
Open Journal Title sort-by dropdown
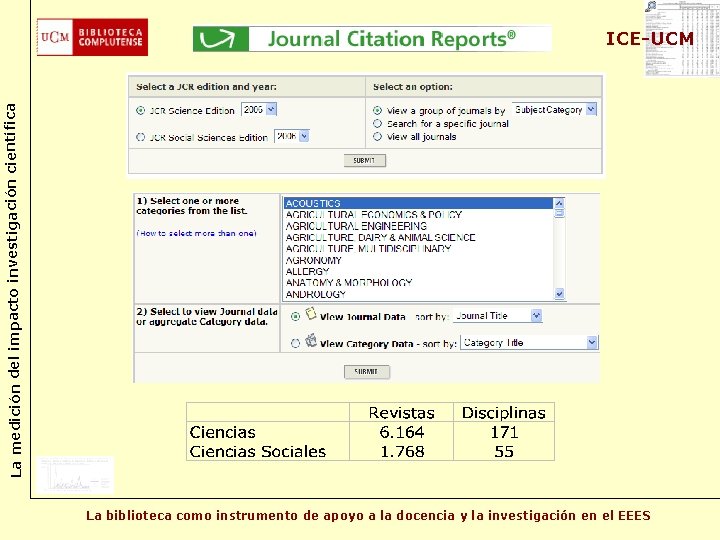click(498, 315)
